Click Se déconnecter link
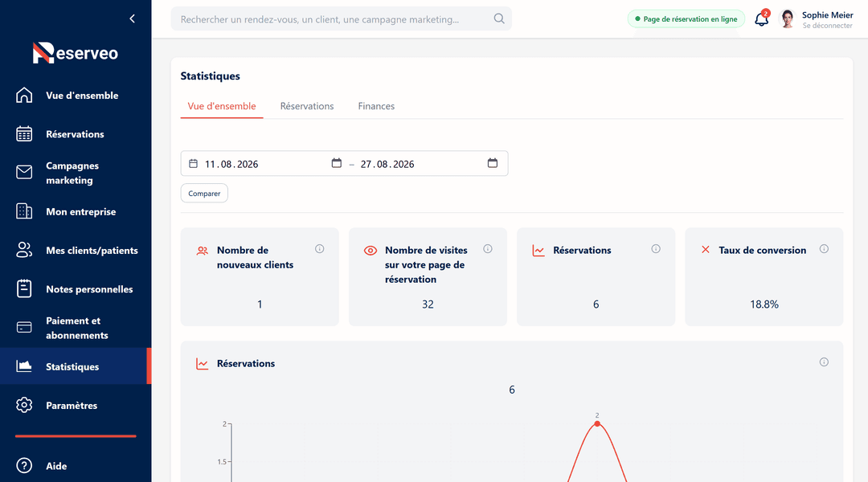The height and width of the screenshot is (482, 868). tap(827, 26)
